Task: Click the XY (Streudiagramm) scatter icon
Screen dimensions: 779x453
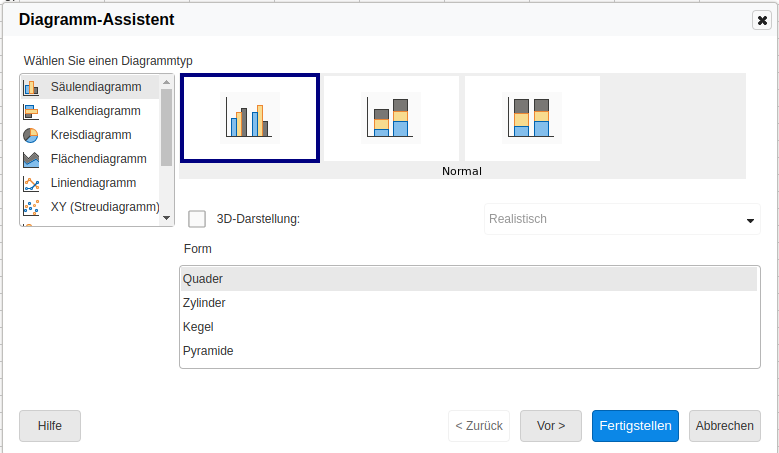Action: tap(31, 207)
